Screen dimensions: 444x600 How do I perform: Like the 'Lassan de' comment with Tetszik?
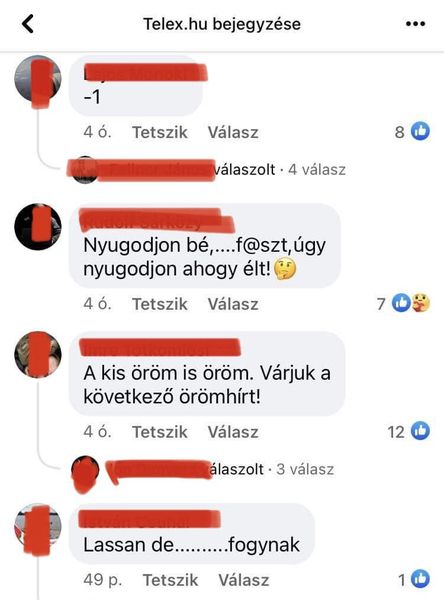click(171, 580)
